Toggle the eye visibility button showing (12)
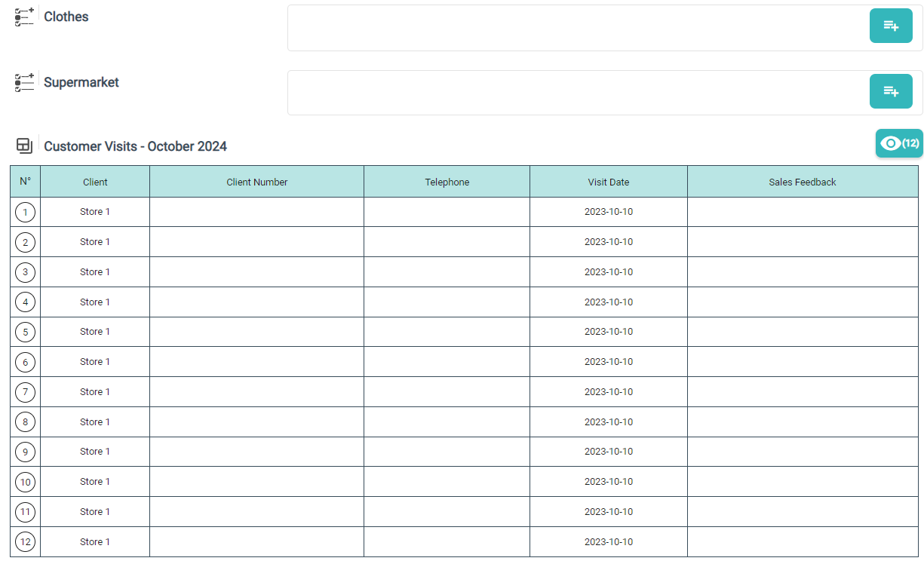 coord(898,143)
